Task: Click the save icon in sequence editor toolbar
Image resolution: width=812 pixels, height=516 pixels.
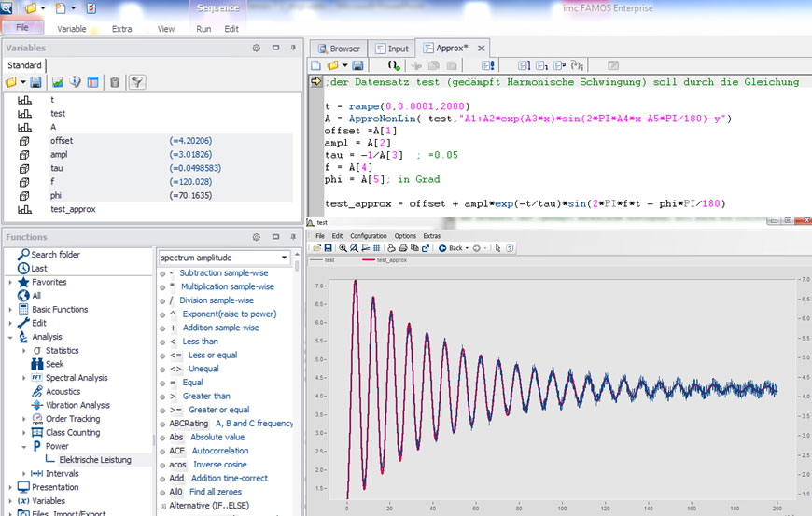Action: tap(357, 65)
